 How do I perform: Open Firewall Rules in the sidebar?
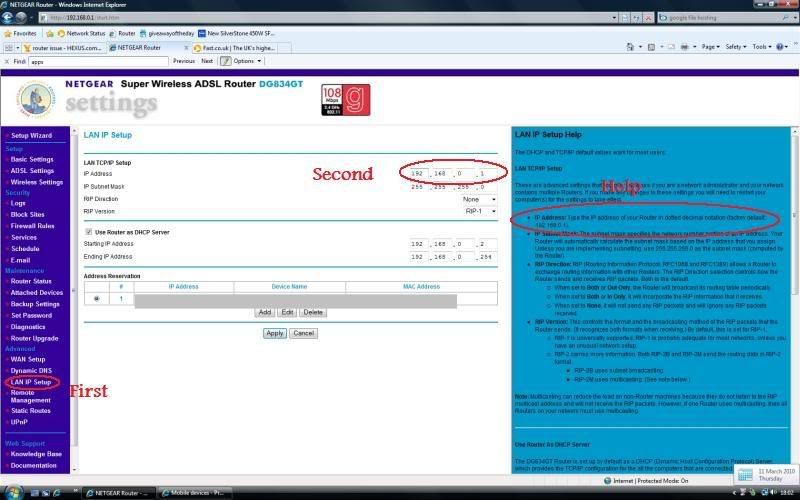click(x=32, y=226)
